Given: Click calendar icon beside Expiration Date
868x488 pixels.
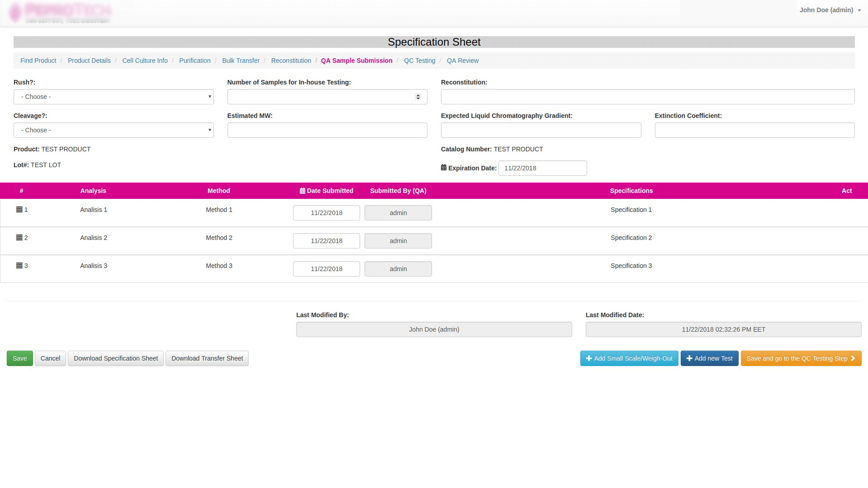Looking at the screenshot, I should pyautogui.click(x=443, y=168).
